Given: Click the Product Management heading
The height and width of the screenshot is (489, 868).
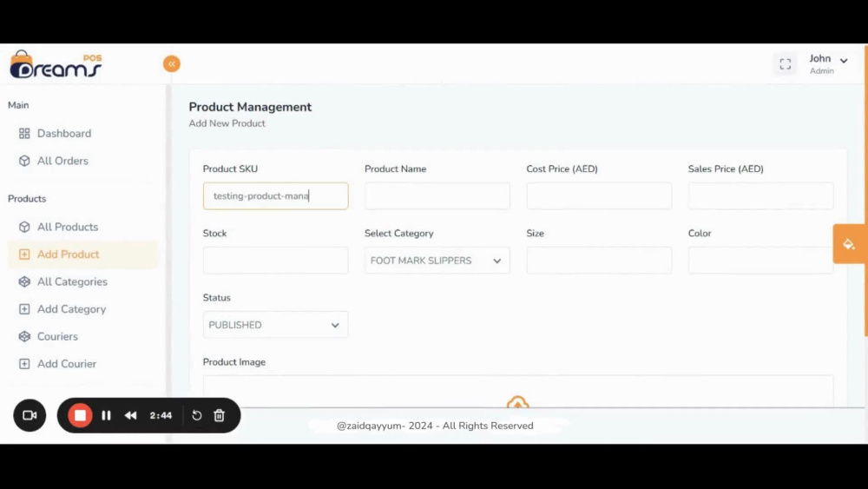Looking at the screenshot, I should pos(250,107).
